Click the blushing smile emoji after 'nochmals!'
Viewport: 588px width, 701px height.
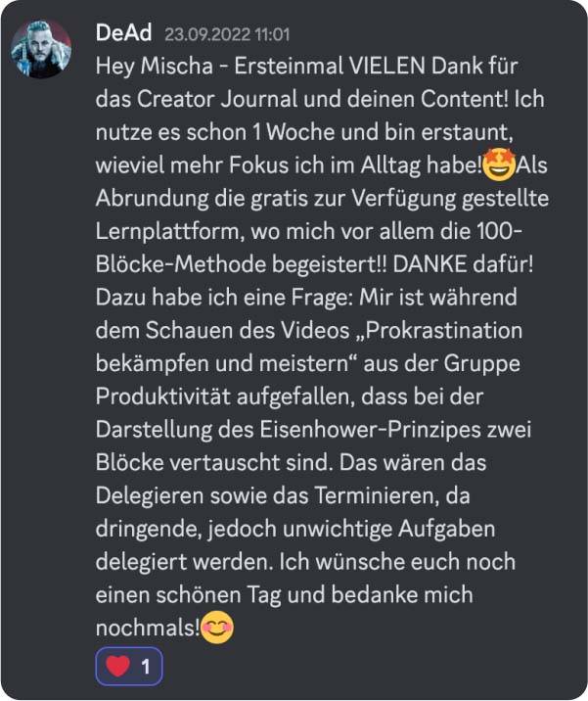217,628
